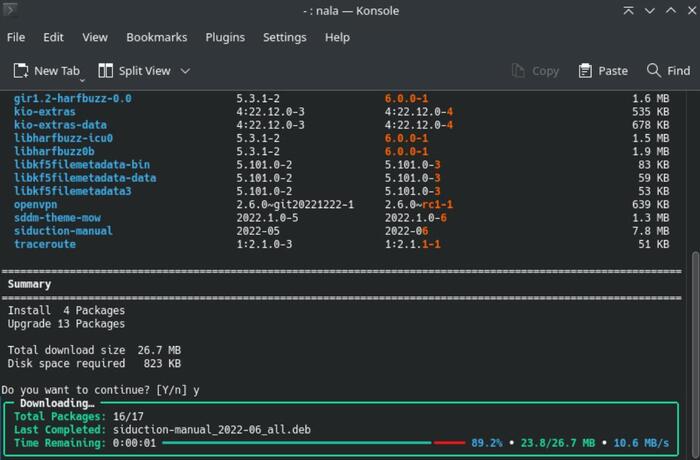Open the Plugins menu
Screen dimensions: 700x460
pyautogui.click(x=225, y=37)
